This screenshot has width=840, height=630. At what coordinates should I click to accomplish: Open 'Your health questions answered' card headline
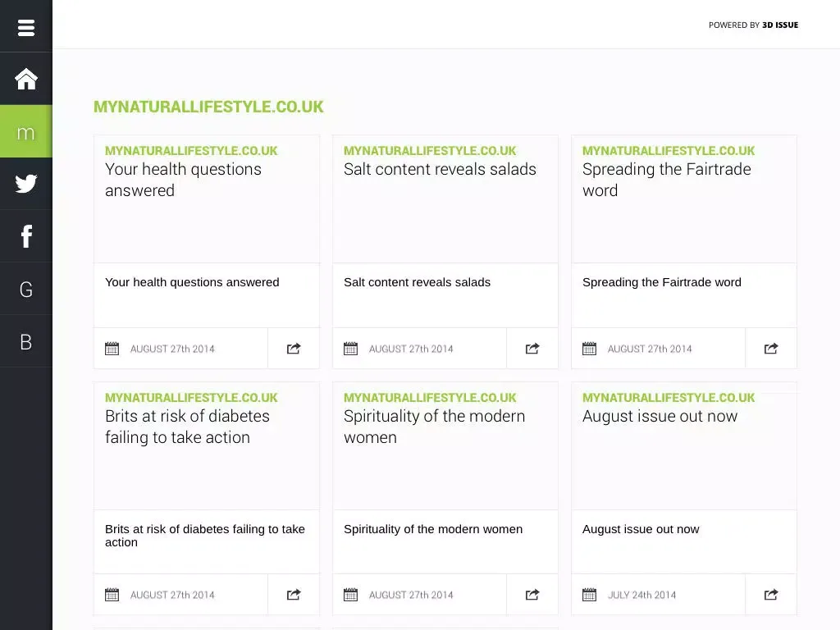183,180
